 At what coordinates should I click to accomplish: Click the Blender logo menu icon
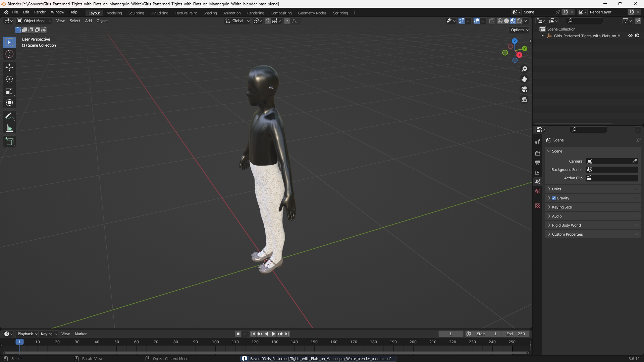click(6, 12)
